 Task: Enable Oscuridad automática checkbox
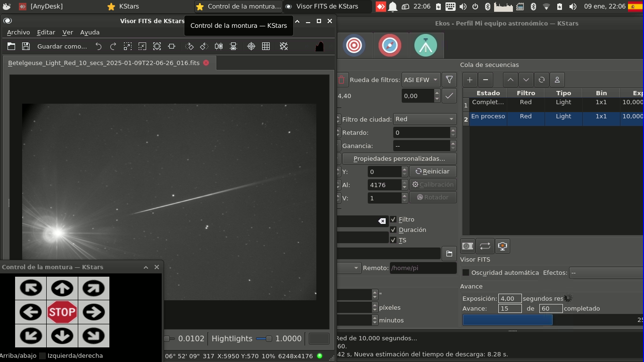(x=466, y=272)
